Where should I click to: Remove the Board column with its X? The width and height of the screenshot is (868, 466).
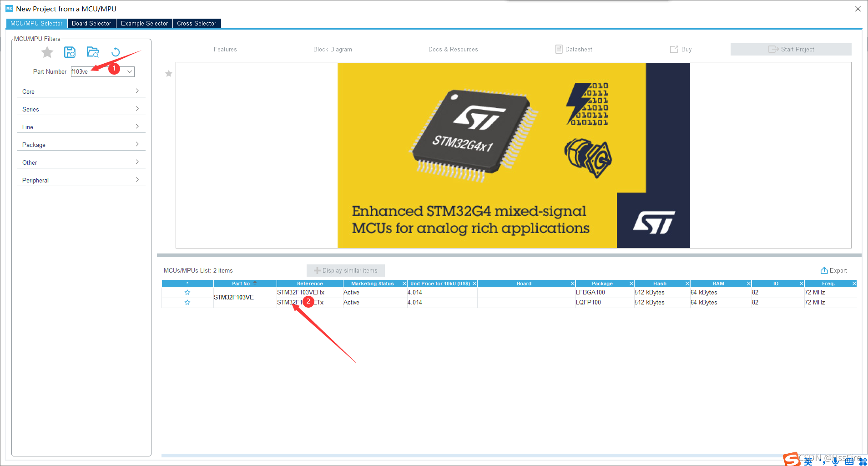[x=573, y=284]
